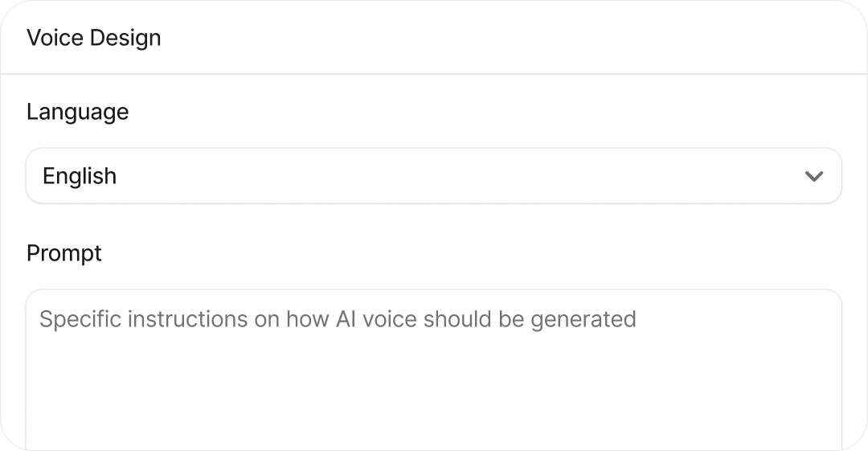
Task: Click blank space right of Prompt label
Action: tap(402, 253)
